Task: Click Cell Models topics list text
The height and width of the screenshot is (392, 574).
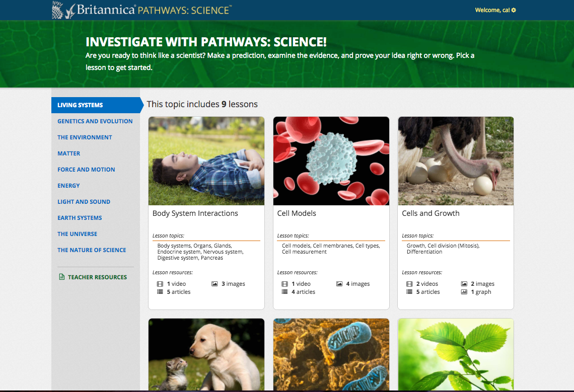Action: pyautogui.click(x=331, y=249)
